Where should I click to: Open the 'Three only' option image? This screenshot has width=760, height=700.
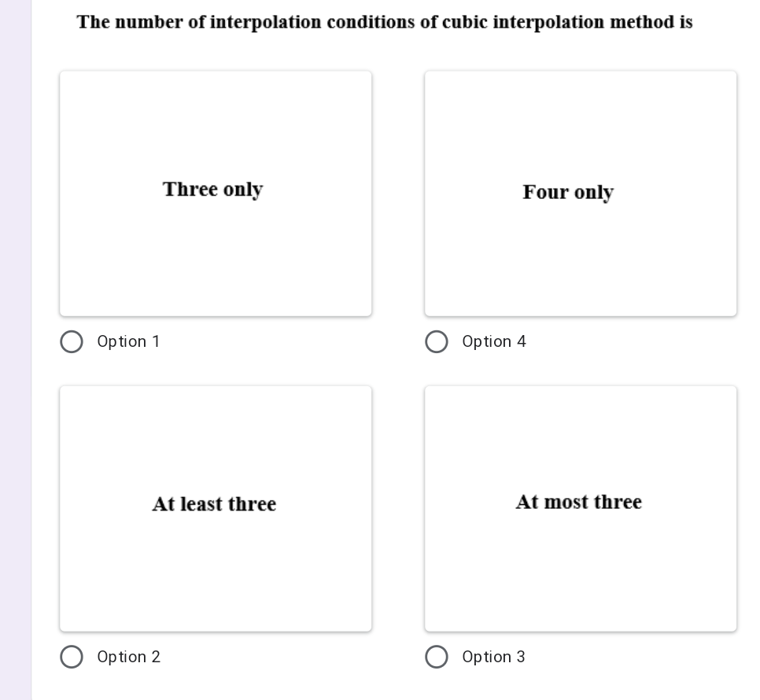coord(215,192)
